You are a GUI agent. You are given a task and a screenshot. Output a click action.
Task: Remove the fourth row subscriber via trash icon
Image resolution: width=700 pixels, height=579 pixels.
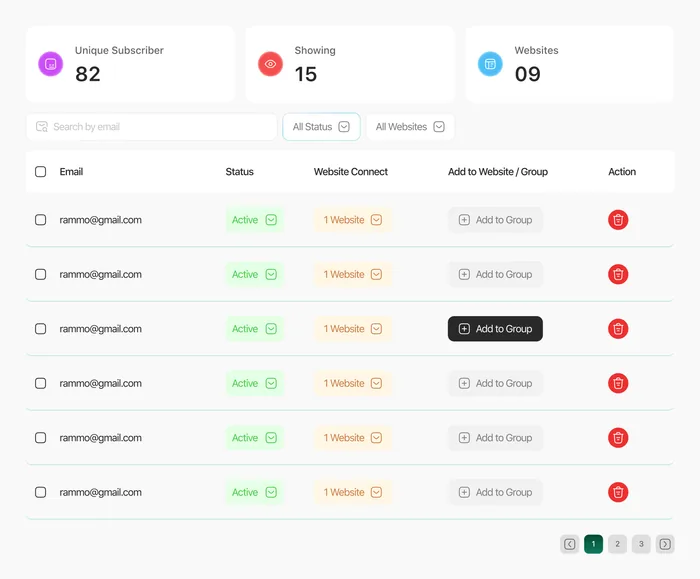(618, 383)
